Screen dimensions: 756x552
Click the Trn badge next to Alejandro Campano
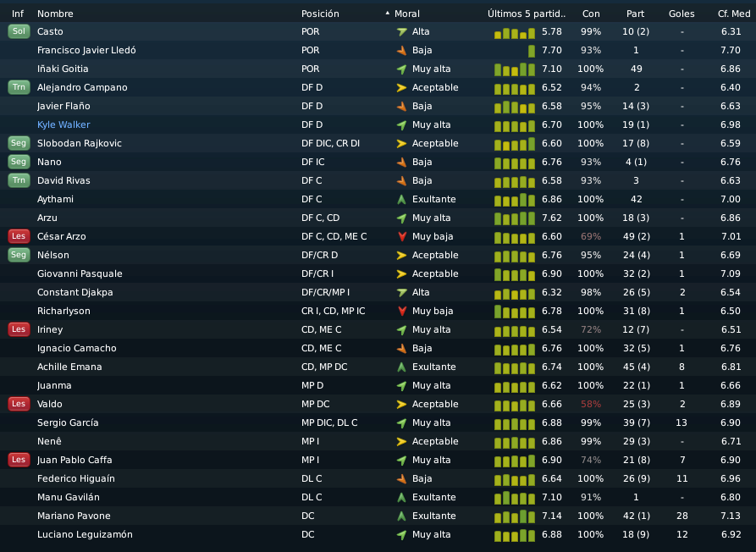click(19, 87)
